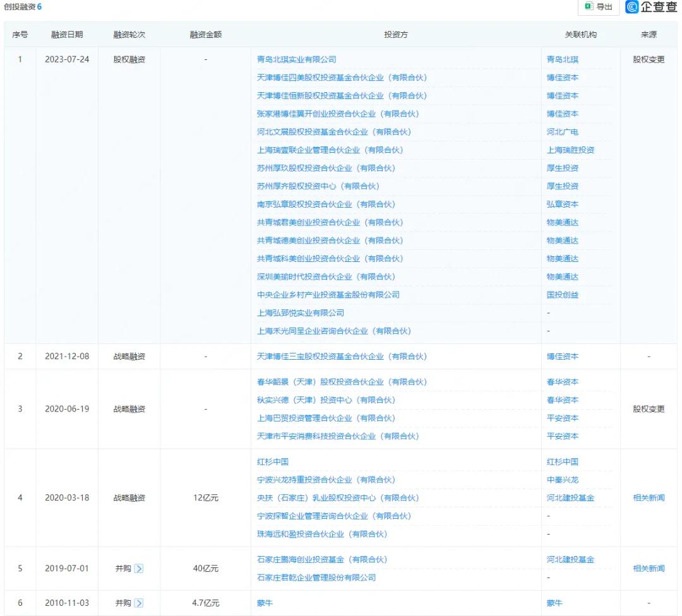The image size is (682, 616).
Task: Open 中央企业乡村产业投资基金股份有限公司 link
Action: tap(328, 295)
